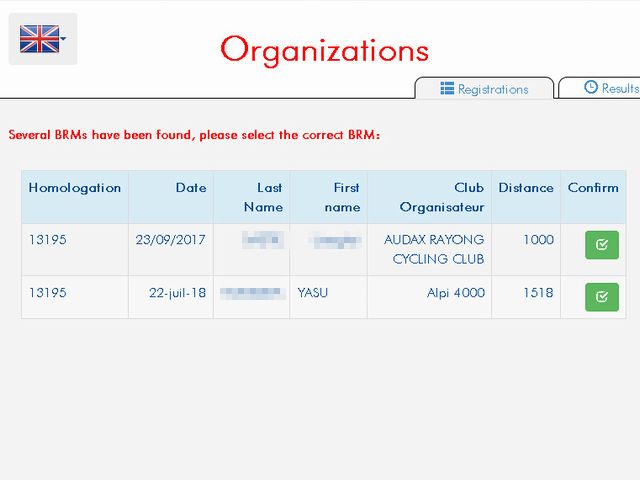The image size is (640, 480).
Task: Select the 23/09/2017 date cell
Action: (x=171, y=240)
